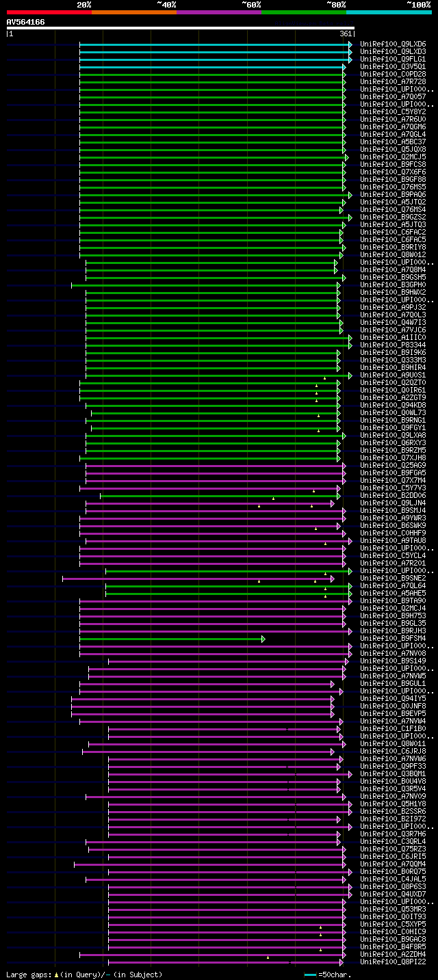Select the UniRef100_Q8PI22 label
This screenshot has width=438, height=980.
[x=393, y=962]
